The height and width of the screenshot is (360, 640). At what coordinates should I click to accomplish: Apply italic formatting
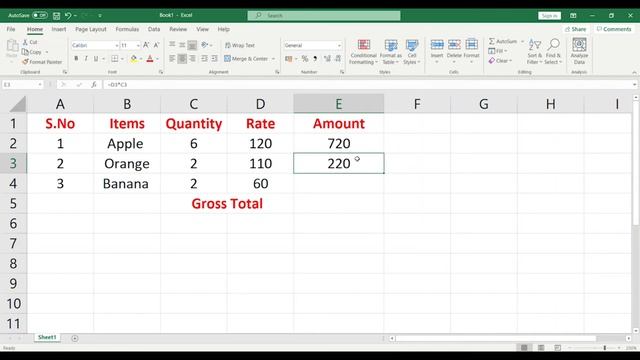click(86, 59)
